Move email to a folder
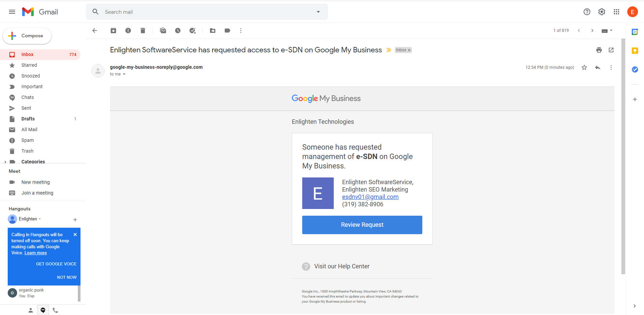Screen dimensions: 644x315 click(213, 31)
